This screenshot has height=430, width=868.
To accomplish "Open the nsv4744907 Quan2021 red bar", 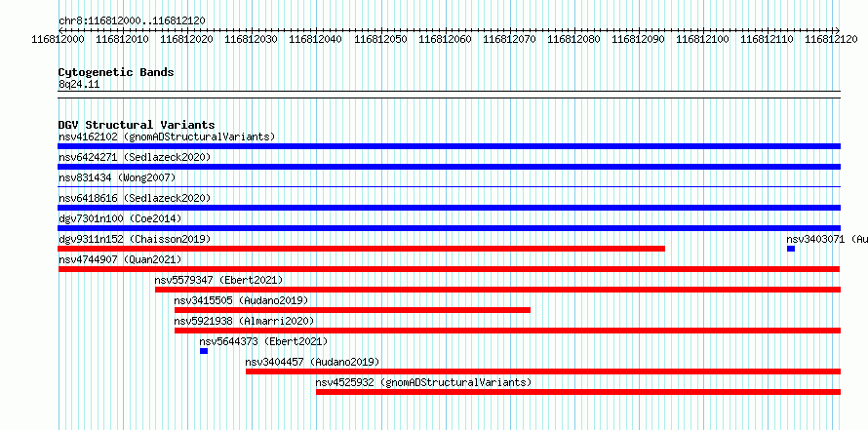I will (449, 269).
